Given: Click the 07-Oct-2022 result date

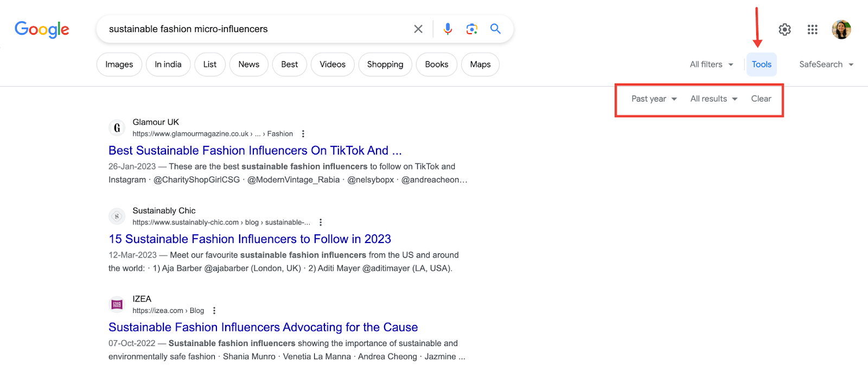Looking at the screenshot, I should 132,343.
